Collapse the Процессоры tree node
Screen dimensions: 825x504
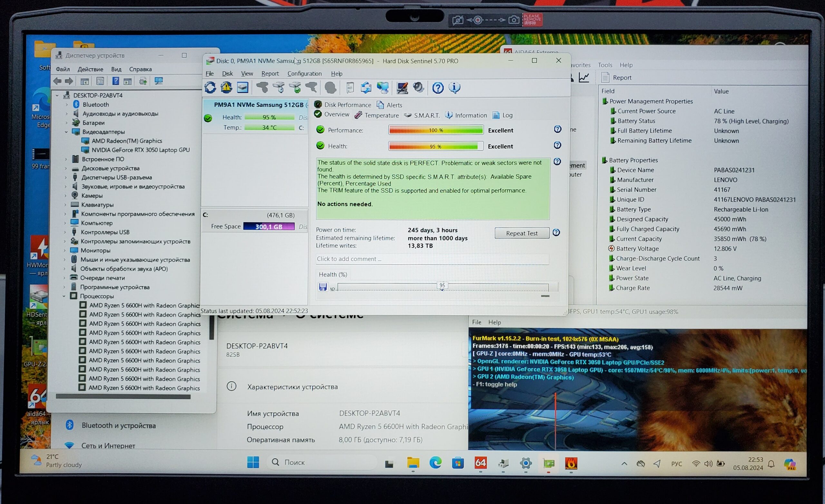tap(64, 296)
